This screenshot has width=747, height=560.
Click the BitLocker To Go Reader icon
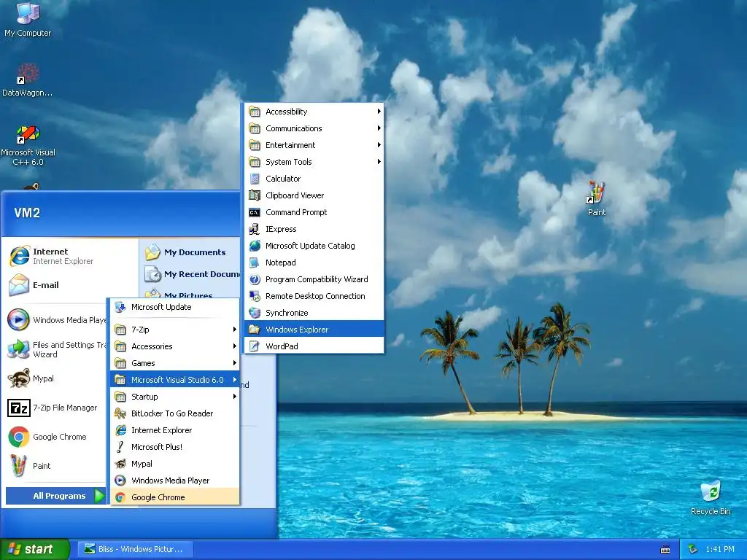click(x=120, y=413)
